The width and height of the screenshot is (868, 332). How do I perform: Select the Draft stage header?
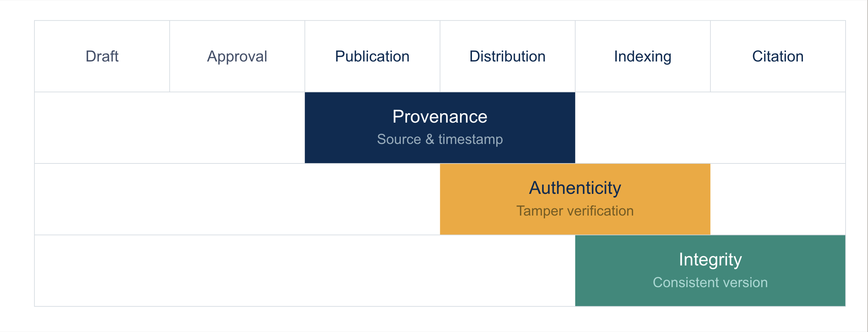(102, 56)
